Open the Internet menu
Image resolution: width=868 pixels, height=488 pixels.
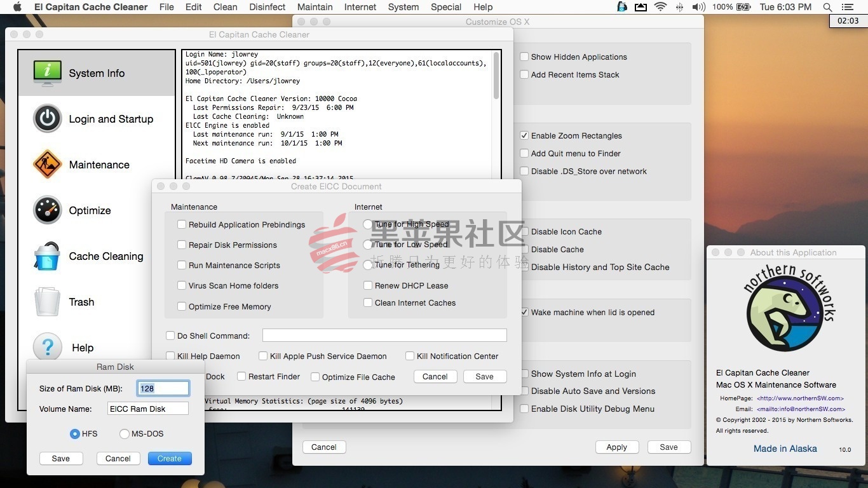[360, 7]
